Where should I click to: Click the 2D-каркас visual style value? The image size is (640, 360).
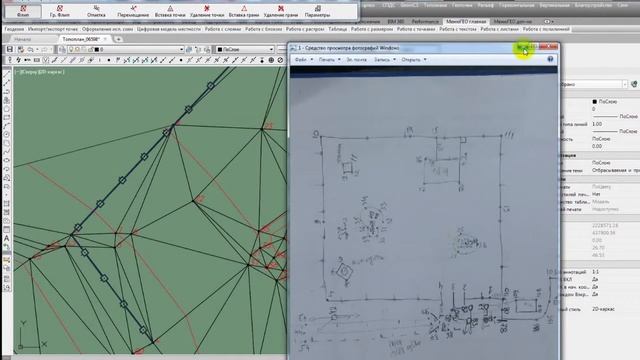coord(603,309)
